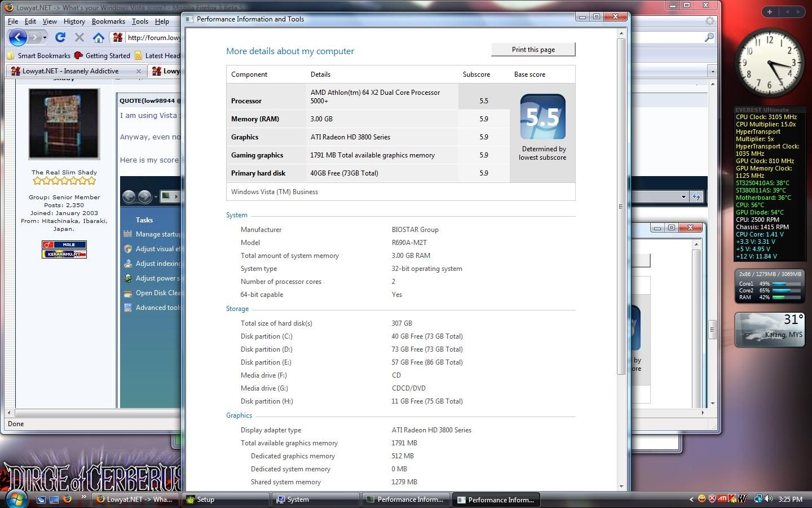Click the Firefox quick launch icon
The height and width of the screenshot is (508, 812).
coord(67,499)
